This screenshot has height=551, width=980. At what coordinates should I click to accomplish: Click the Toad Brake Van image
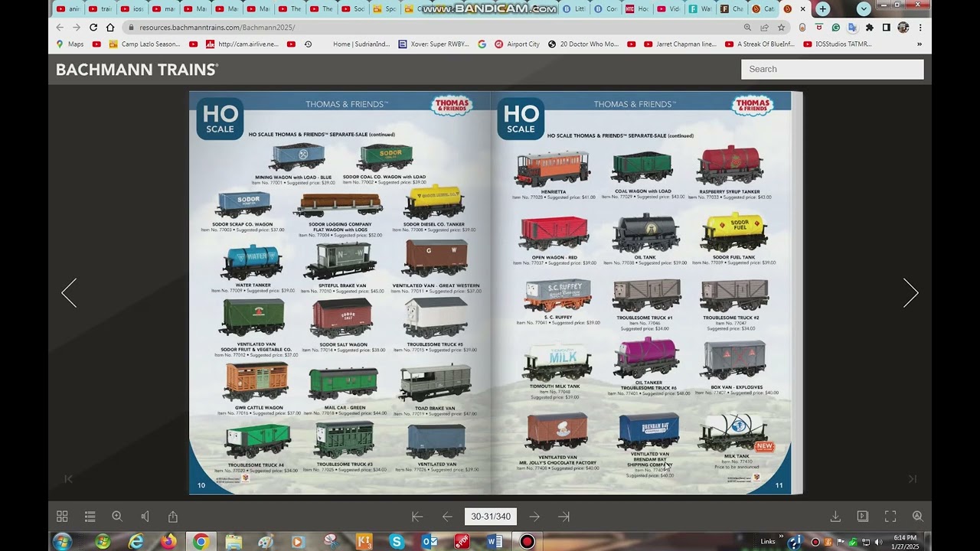434,383
